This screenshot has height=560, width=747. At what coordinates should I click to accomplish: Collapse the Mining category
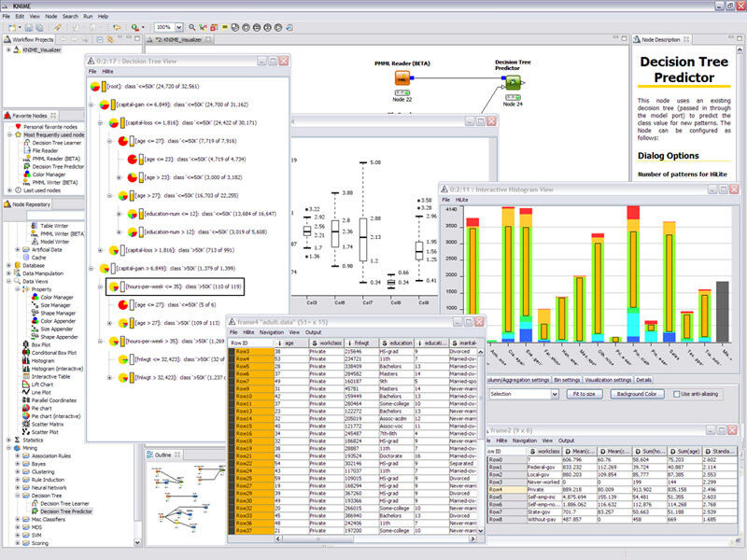click(8, 448)
